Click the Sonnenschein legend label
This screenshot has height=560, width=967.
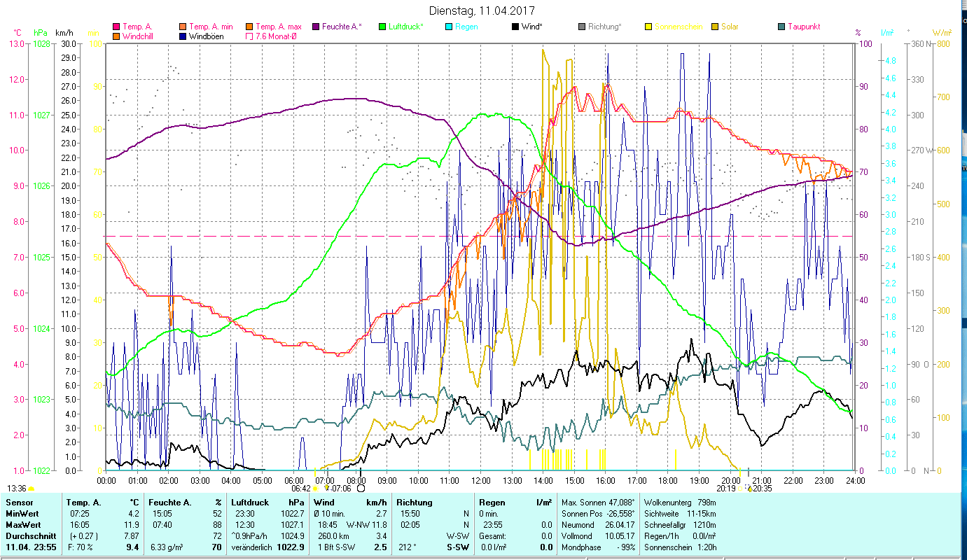click(679, 27)
